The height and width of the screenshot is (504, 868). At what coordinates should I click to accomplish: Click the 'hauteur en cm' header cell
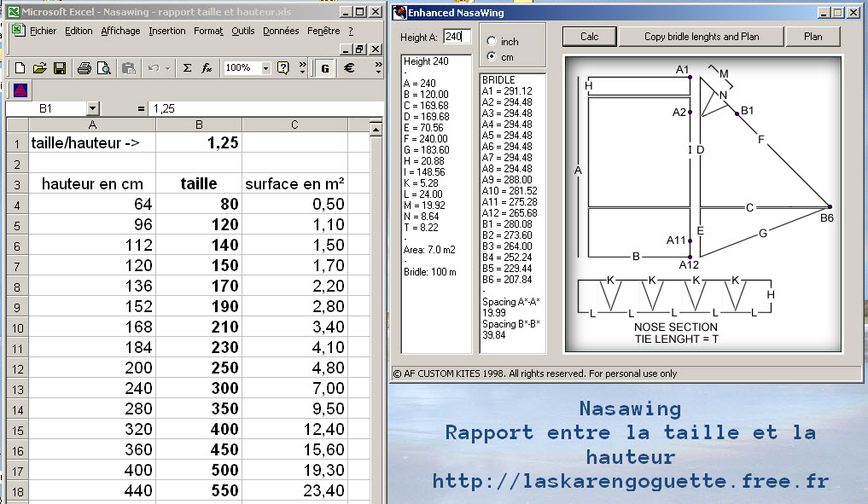(92, 183)
